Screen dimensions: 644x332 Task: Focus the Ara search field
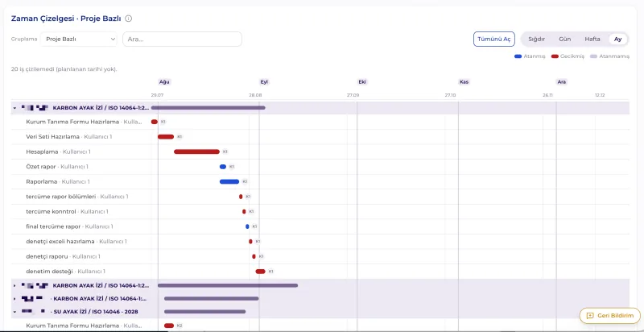coord(183,39)
